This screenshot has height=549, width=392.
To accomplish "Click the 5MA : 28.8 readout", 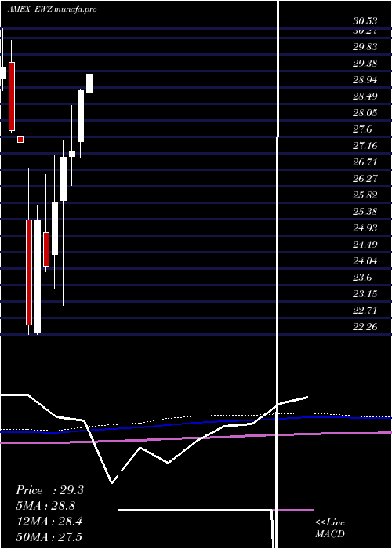I will [45, 506].
